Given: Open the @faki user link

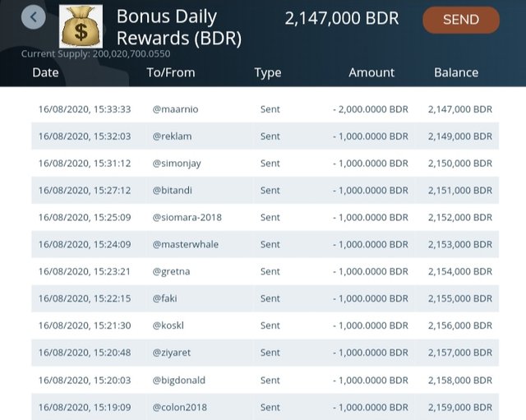Looking at the screenshot, I should tap(164, 298).
